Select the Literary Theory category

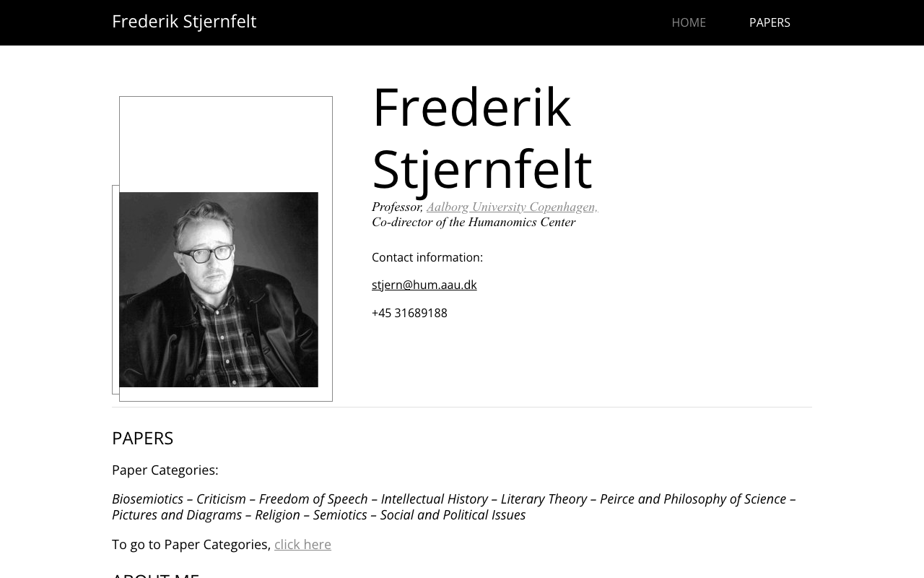544,499
